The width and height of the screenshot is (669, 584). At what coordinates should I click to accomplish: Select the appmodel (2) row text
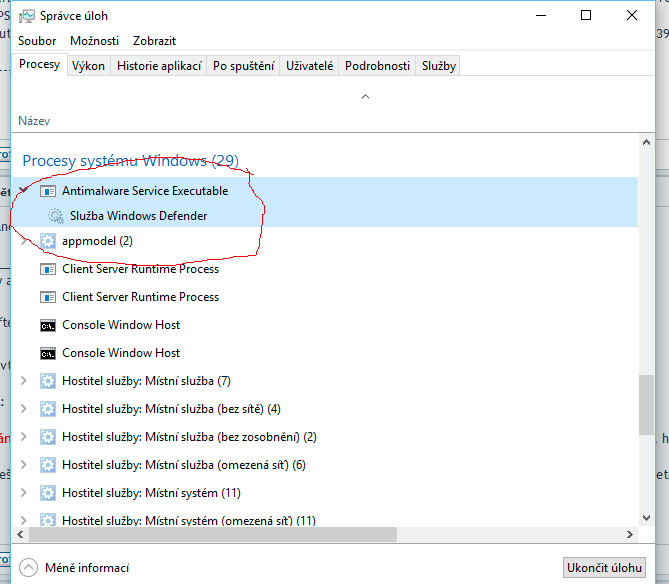point(97,241)
